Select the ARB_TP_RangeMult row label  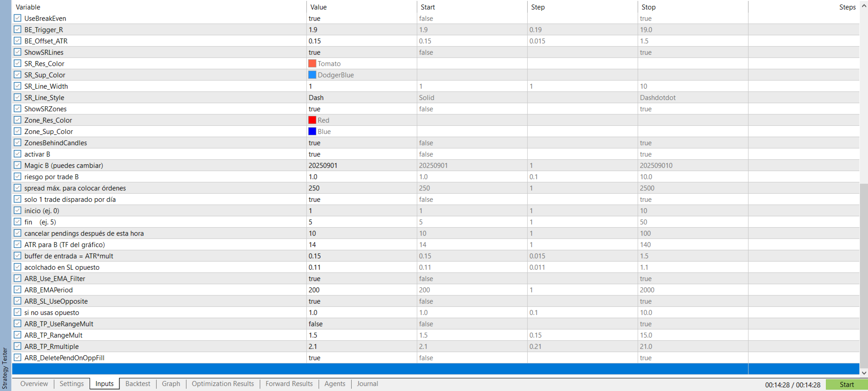[53, 335]
